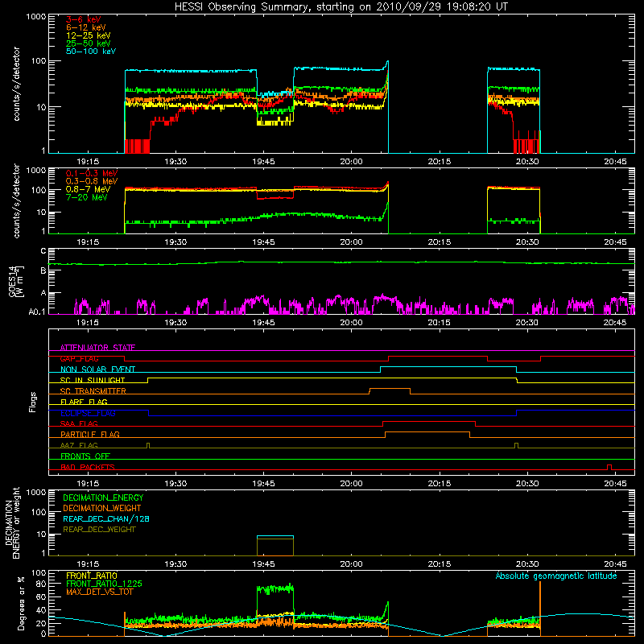Screen dimensions: 644x644
Task: Click the 20:15 tick under the MeV panel
Action: [x=439, y=242]
